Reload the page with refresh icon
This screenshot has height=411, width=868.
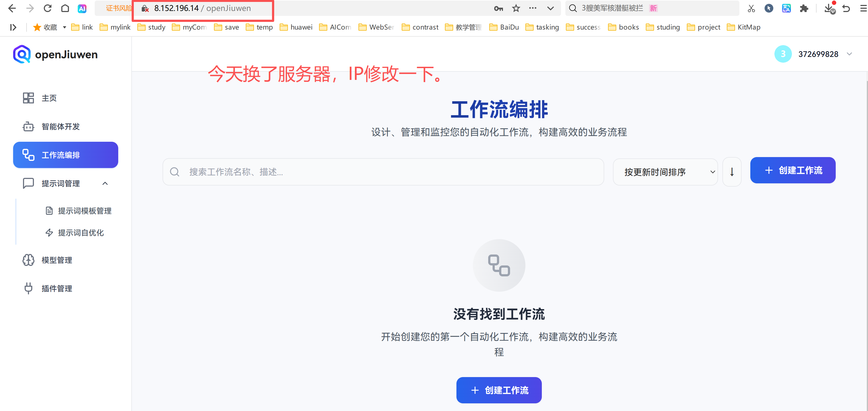[48, 8]
